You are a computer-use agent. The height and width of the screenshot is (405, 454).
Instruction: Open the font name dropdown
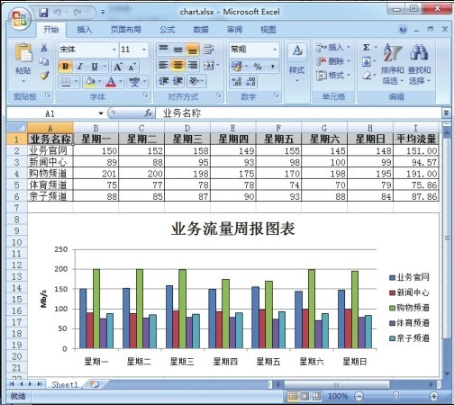[x=114, y=50]
